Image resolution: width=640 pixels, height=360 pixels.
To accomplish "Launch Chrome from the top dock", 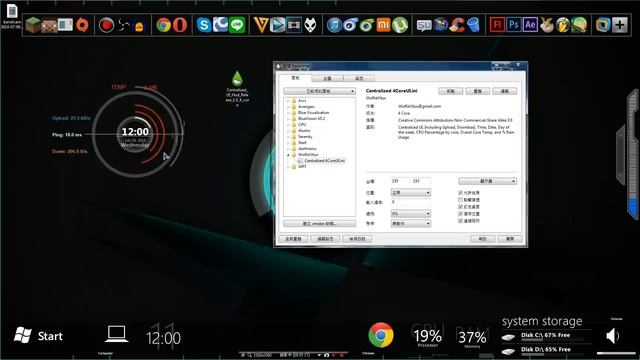I will tap(163, 25).
